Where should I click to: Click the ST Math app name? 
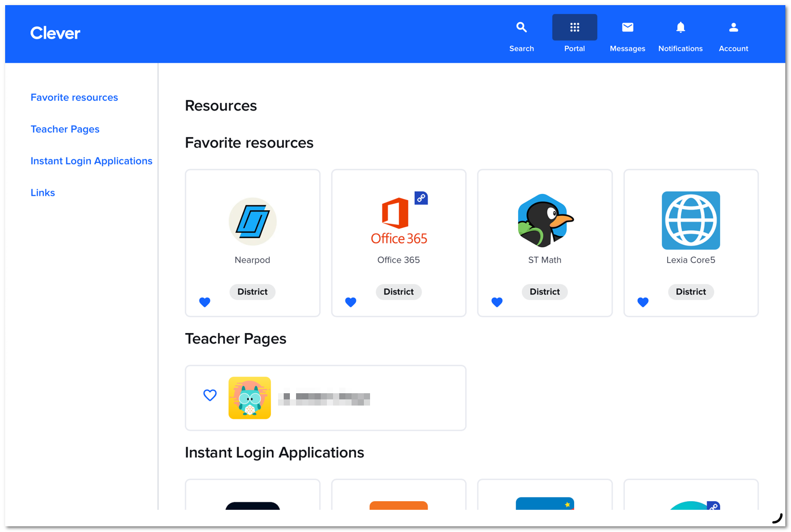[x=545, y=260]
